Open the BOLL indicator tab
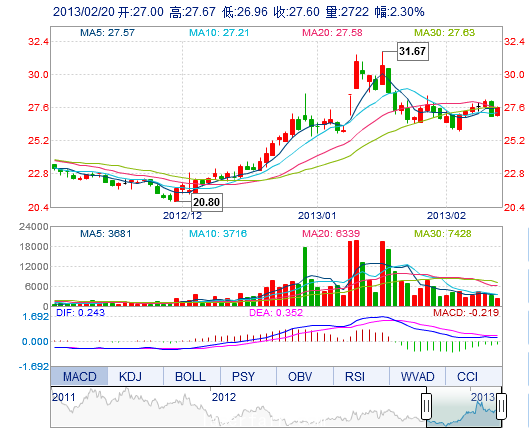529x430 pixels. pyautogui.click(x=190, y=376)
